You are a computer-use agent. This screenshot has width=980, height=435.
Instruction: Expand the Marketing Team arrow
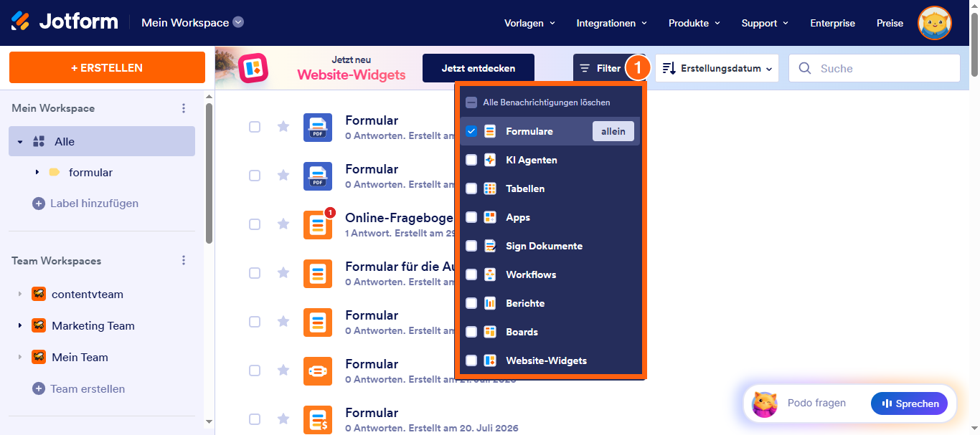[x=20, y=325]
